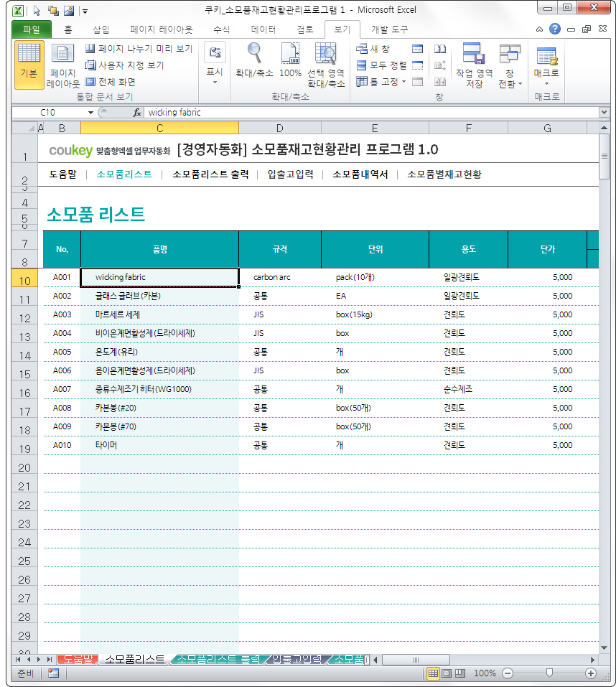
Task: Click the hide window icon
Action: click(418, 65)
